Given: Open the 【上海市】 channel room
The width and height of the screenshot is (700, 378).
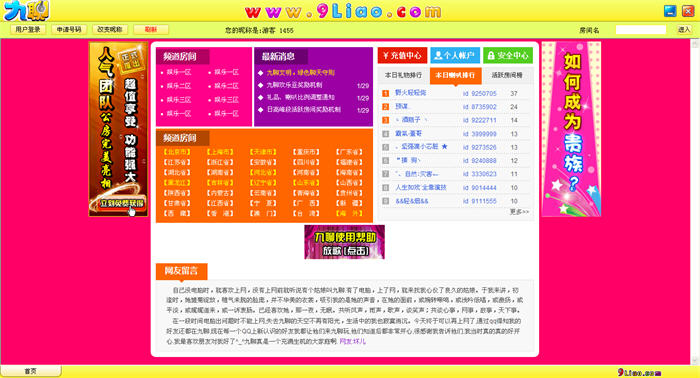Looking at the screenshot, I should click(x=220, y=152).
